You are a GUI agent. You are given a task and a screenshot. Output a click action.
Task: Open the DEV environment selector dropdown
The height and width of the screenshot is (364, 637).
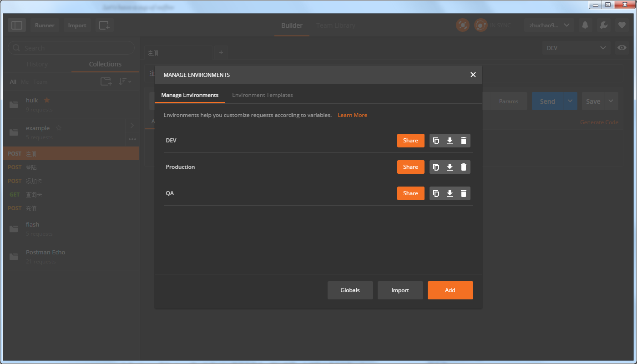click(x=576, y=48)
